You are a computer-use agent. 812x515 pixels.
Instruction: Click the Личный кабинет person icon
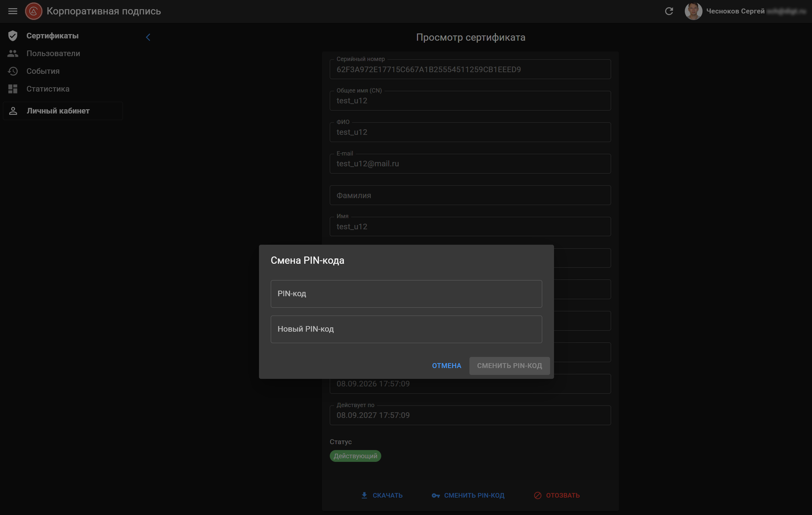13,111
